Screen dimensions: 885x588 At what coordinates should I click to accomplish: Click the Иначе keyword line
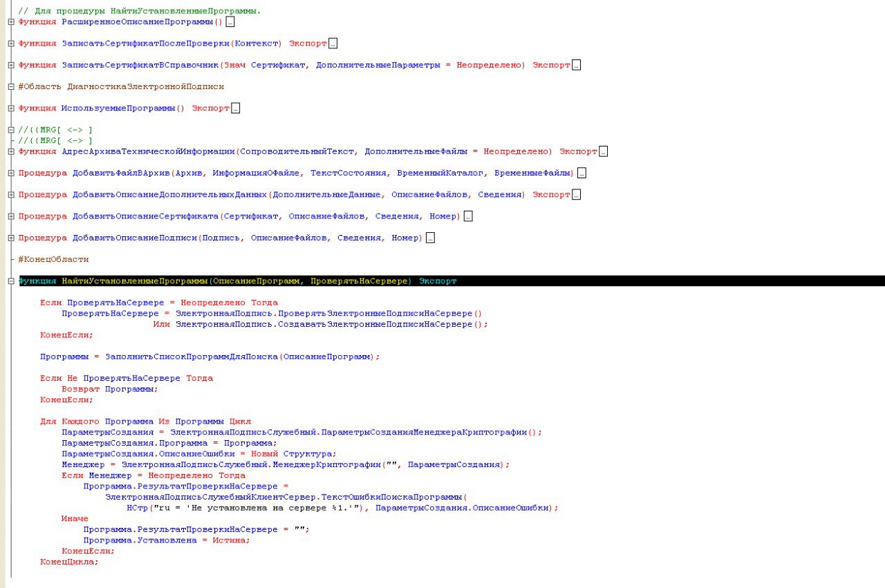75,518
